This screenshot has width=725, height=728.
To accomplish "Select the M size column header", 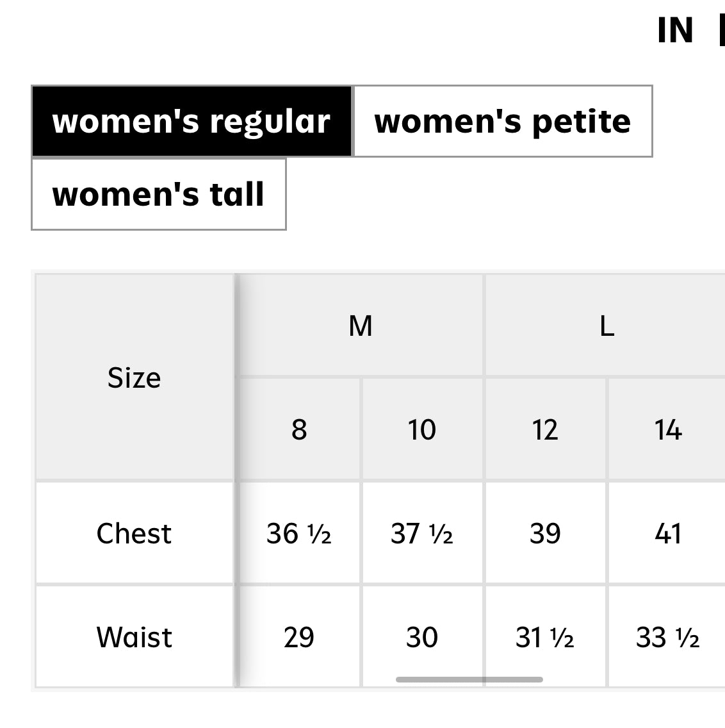I will tap(361, 326).
